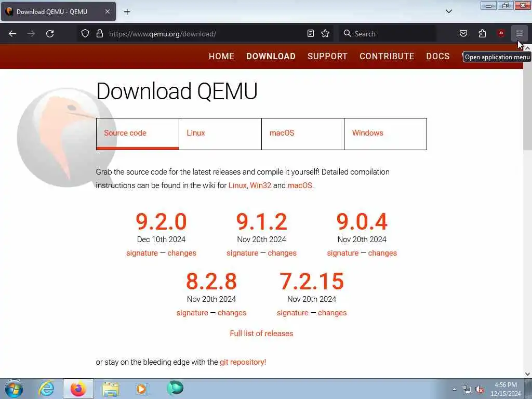Open changes link for 9.2.0
The width and height of the screenshot is (532, 399).
click(x=182, y=253)
